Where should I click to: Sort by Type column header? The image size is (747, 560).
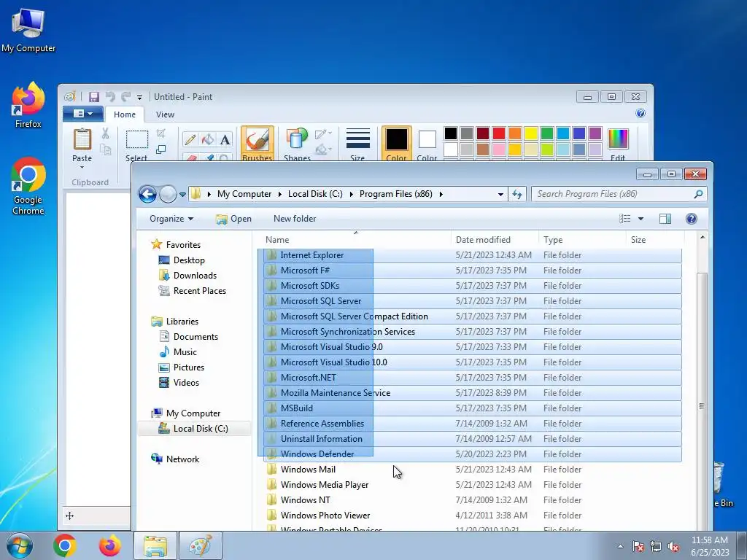pos(582,239)
